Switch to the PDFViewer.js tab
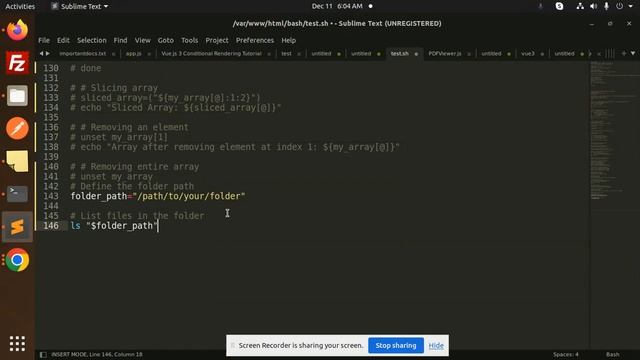 [x=444, y=54]
